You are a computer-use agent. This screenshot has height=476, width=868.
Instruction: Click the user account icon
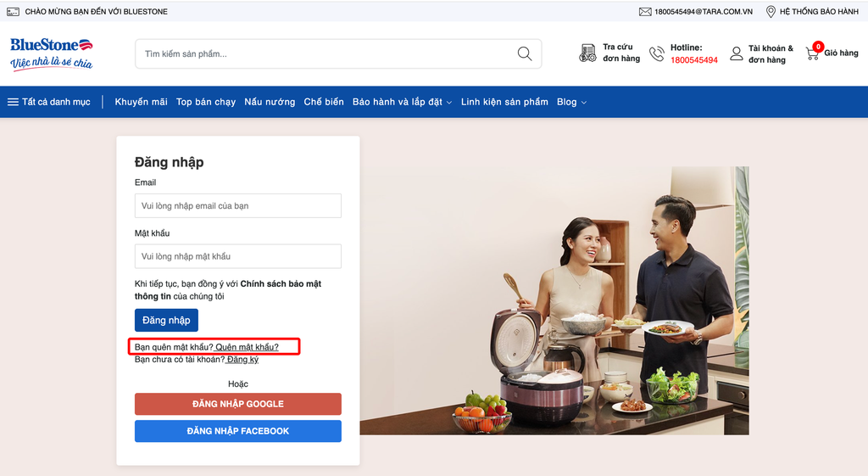pyautogui.click(x=736, y=53)
